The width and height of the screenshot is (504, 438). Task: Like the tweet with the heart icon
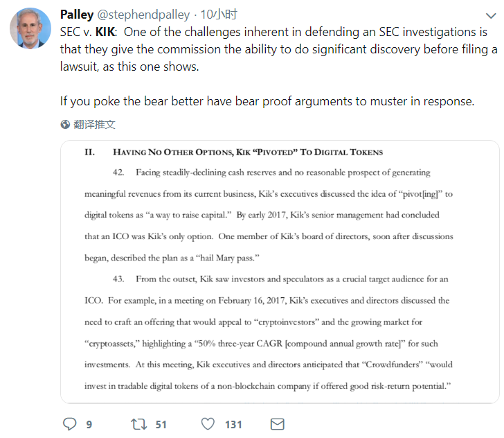pyautogui.click(x=208, y=423)
